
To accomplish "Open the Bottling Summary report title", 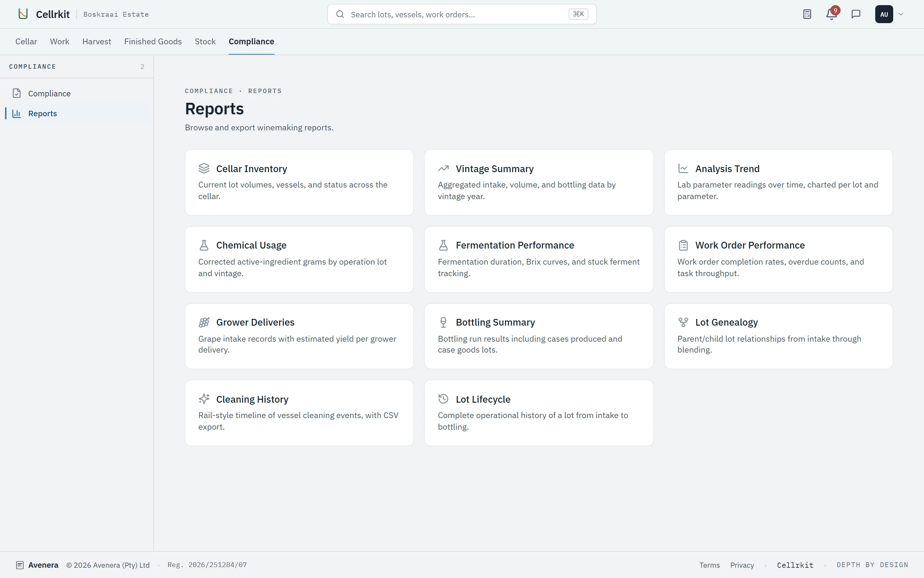I will [495, 322].
